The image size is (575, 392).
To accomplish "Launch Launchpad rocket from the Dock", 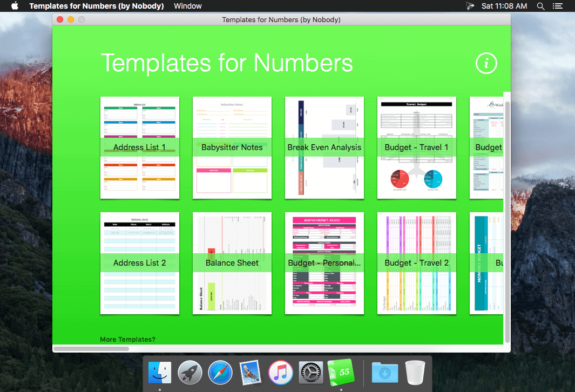I will coord(190,373).
